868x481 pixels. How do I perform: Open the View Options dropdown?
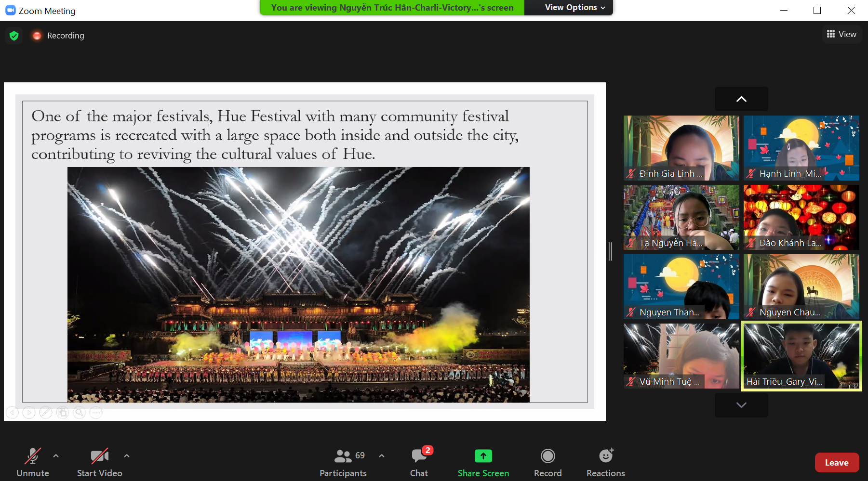(574, 8)
